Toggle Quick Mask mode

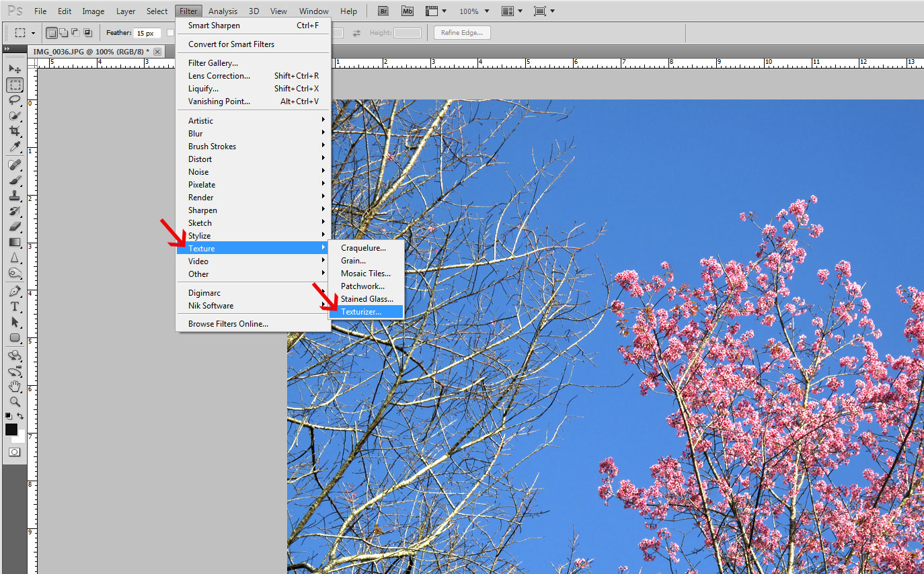tap(15, 452)
